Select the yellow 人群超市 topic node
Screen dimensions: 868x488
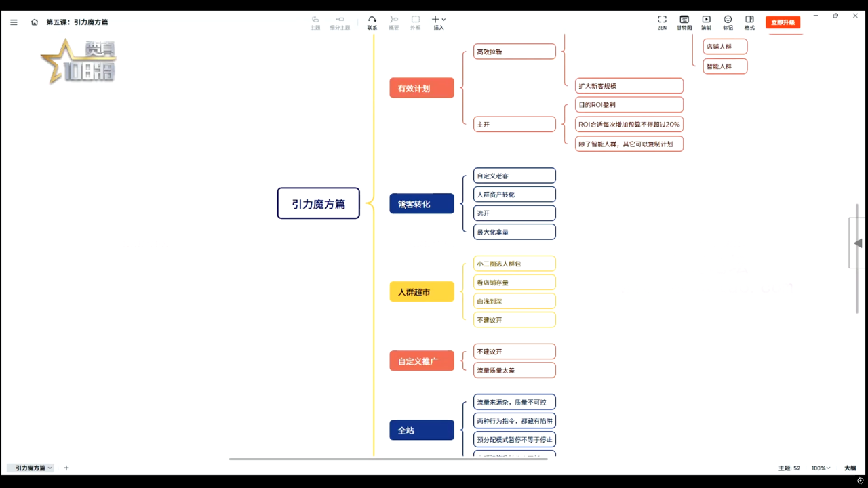pos(421,292)
